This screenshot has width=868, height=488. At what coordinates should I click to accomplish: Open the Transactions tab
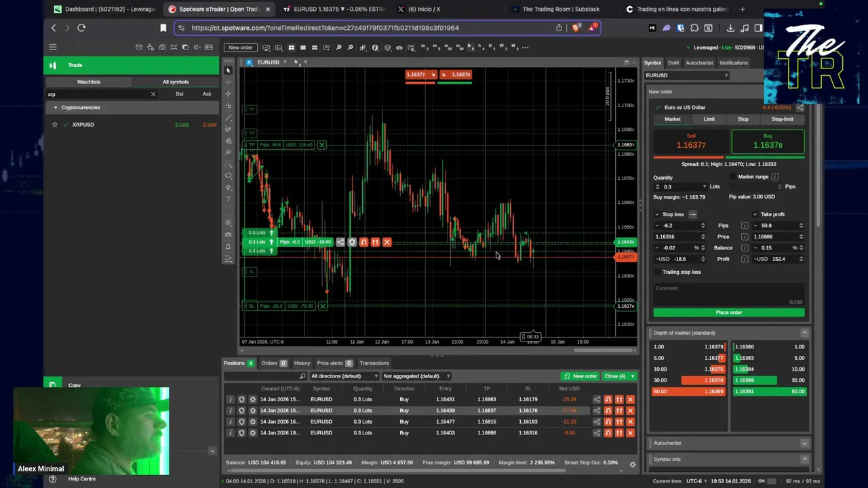374,363
